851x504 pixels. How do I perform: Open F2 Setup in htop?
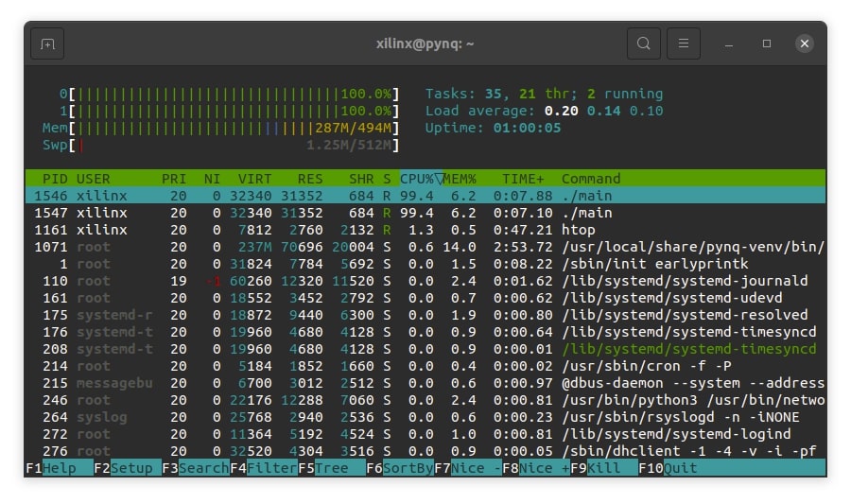[x=128, y=468]
